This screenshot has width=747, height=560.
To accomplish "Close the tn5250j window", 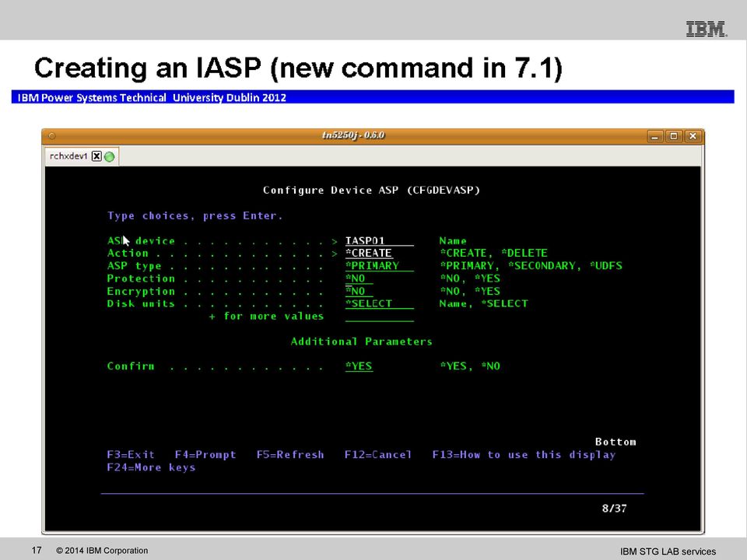I will pos(693,136).
